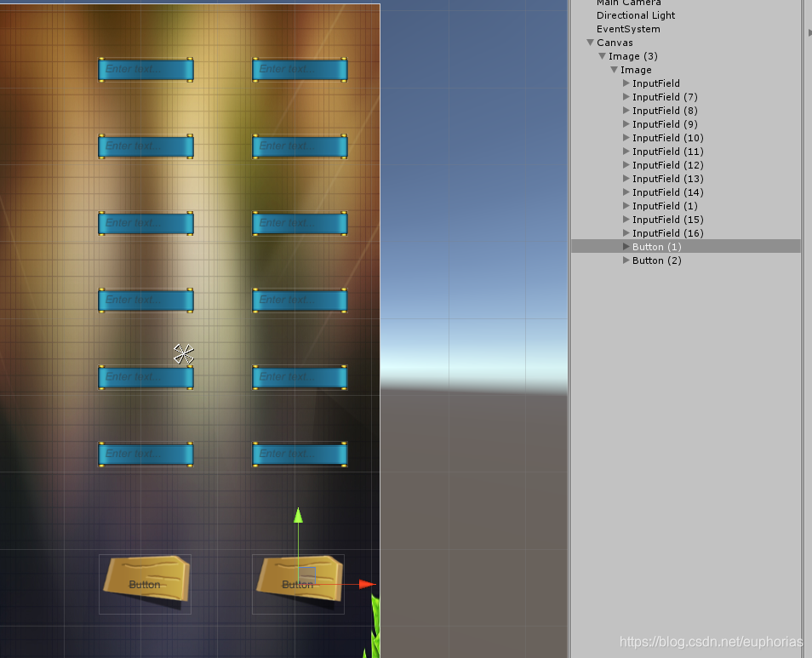Screen dimensions: 812x658
Task: Select InputField (9) in hierarchy
Action: [665, 124]
